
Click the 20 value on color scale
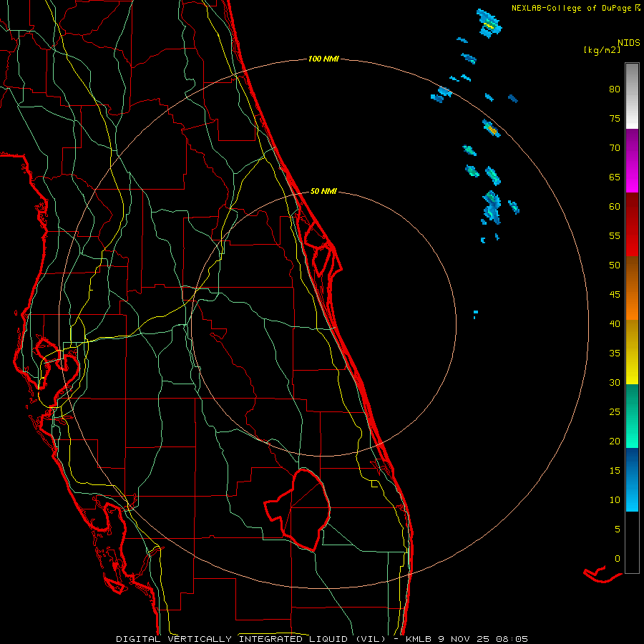coord(615,441)
